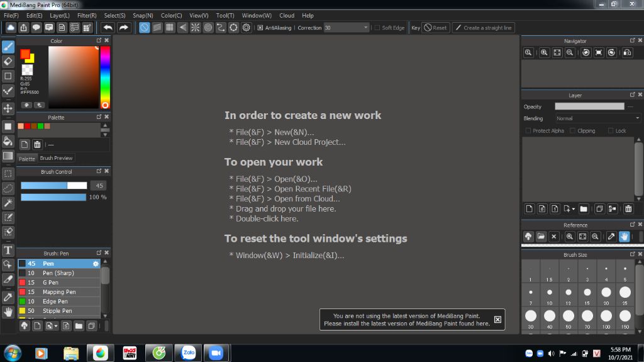Select the Hand tool in left toolbar

click(x=8, y=312)
